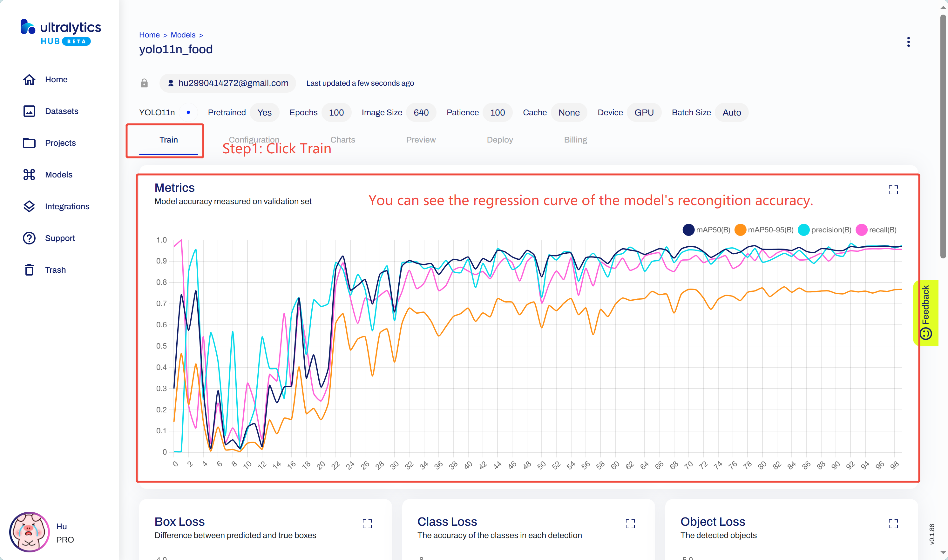Click the Hu profile avatar
Viewport: 948px width, 560px height.
[x=29, y=532]
